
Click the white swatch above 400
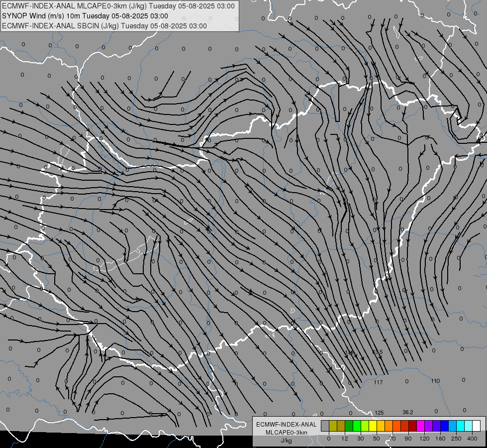click(x=477, y=426)
